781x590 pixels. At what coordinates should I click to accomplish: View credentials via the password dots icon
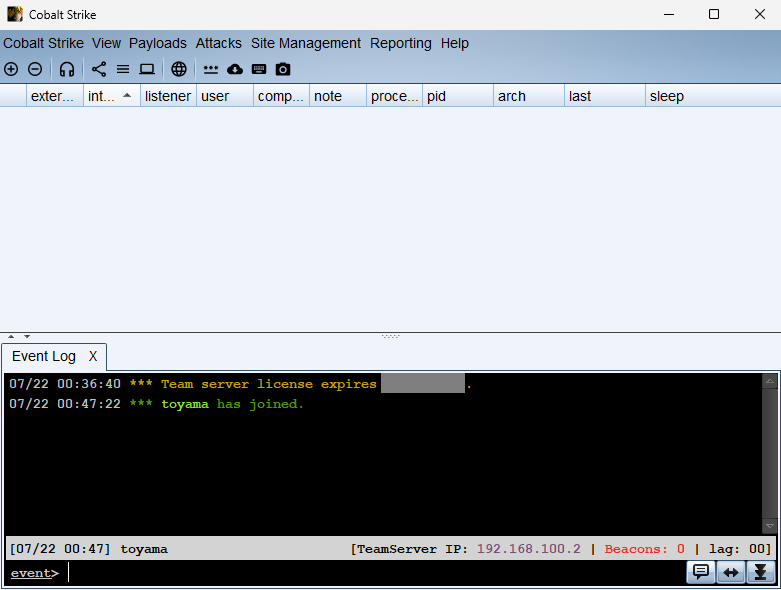pyautogui.click(x=211, y=69)
